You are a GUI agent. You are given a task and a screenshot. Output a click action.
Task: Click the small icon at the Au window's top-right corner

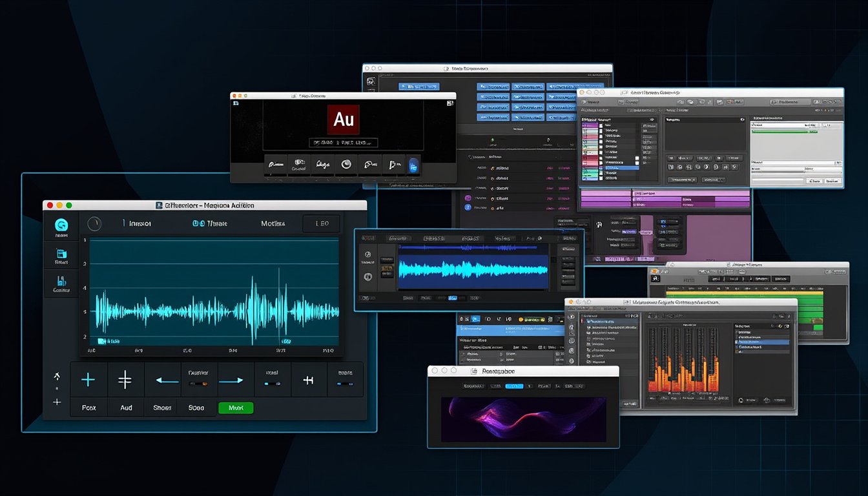pyautogui.click(x=449, y=102)
